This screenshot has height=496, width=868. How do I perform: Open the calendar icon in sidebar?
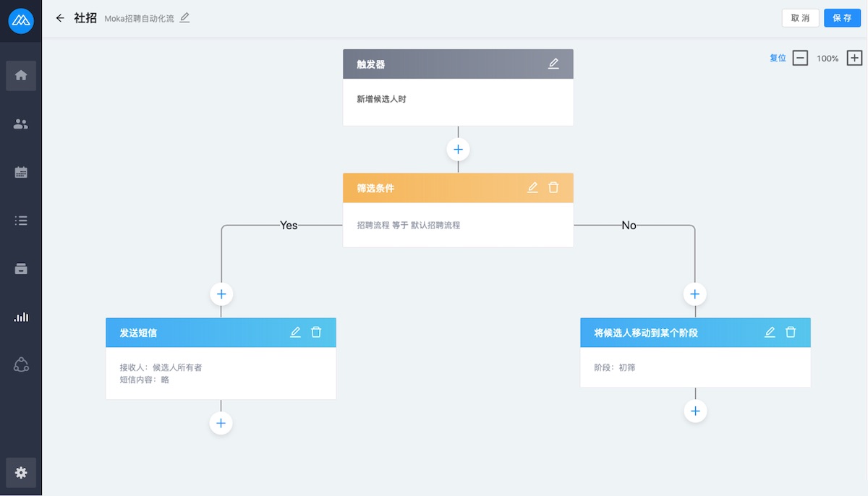pos(21,172)
